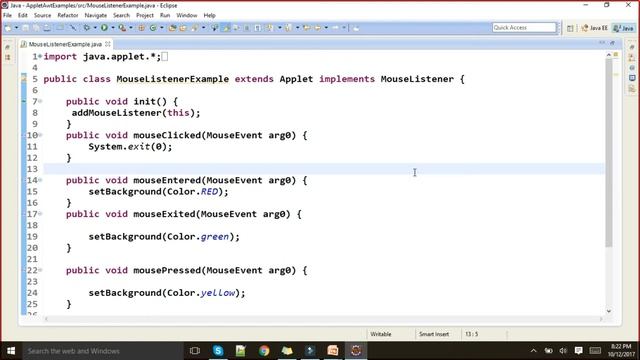Click the Open Type icon
640x360 pixels.
click(x=172, y=28)
